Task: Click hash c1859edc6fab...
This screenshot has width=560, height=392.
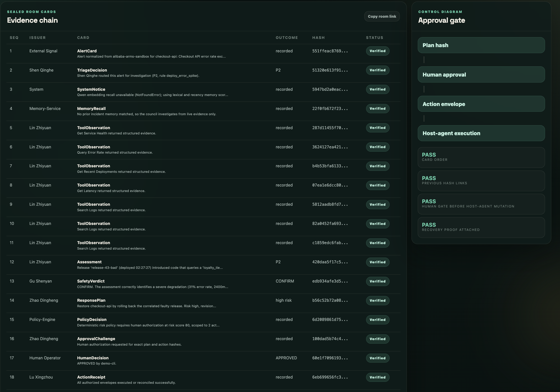Action: pyautogui.click(x=330, y=243)
